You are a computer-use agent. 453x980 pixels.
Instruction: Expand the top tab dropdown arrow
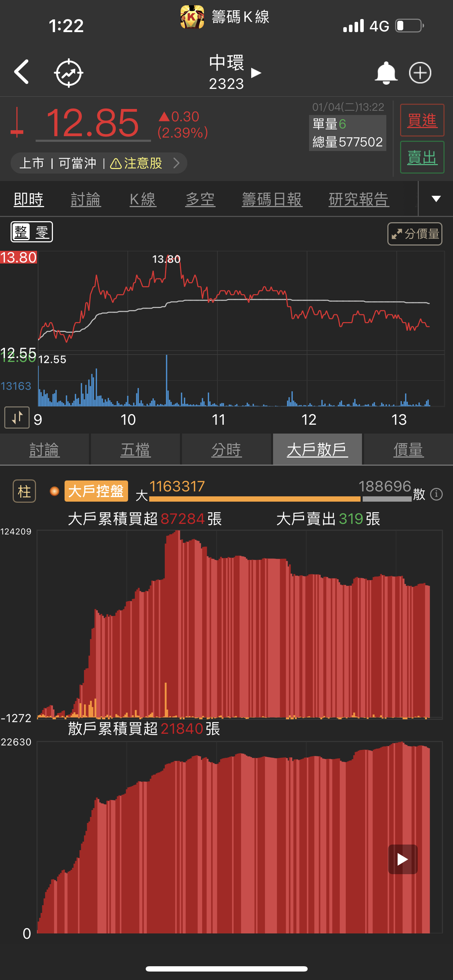(436, 199)
